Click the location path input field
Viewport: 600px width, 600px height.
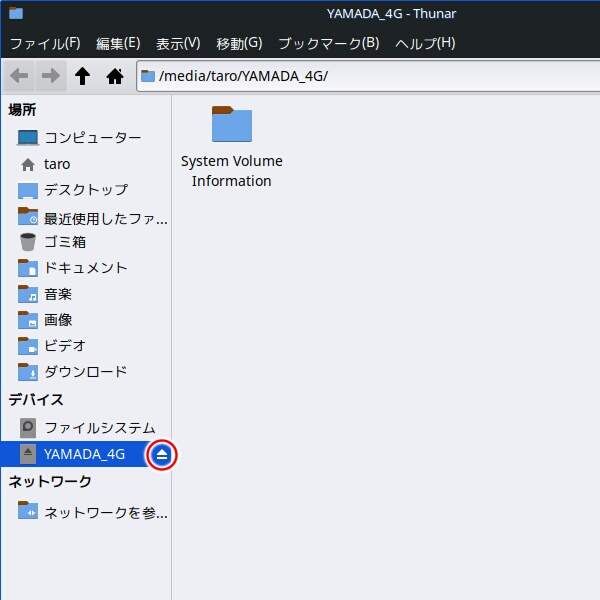pos(370,76)
